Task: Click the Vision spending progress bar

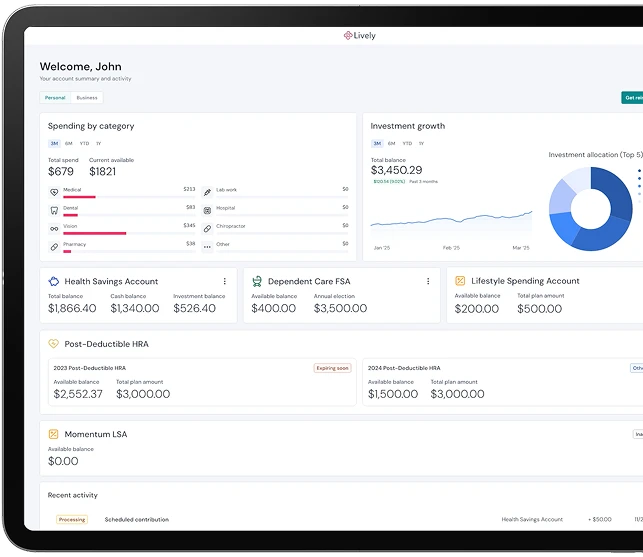Action: pyautogui.click(x=129, y=233)
